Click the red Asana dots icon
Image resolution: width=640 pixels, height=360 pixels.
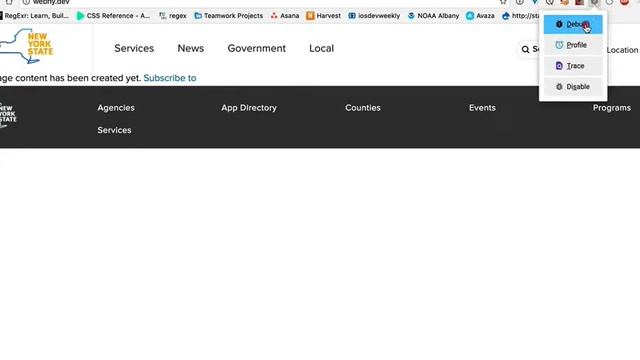pos(274,16)
